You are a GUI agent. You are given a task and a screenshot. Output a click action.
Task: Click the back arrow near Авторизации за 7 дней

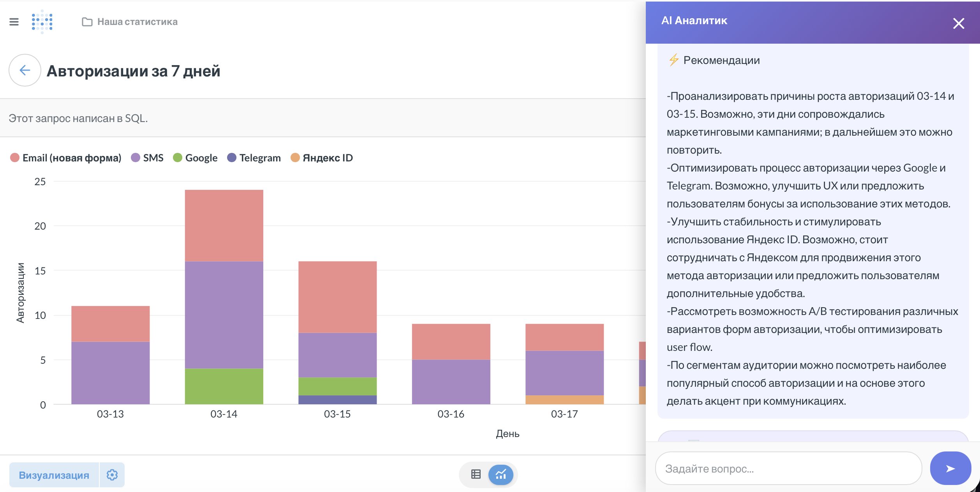click(x=25, y=71)
